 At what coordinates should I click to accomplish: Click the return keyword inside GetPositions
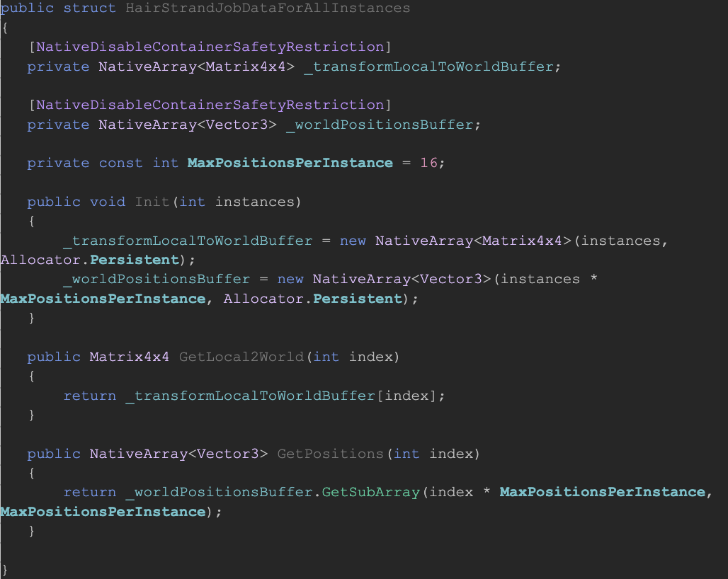pyautogui.click(x=89, y=492)
